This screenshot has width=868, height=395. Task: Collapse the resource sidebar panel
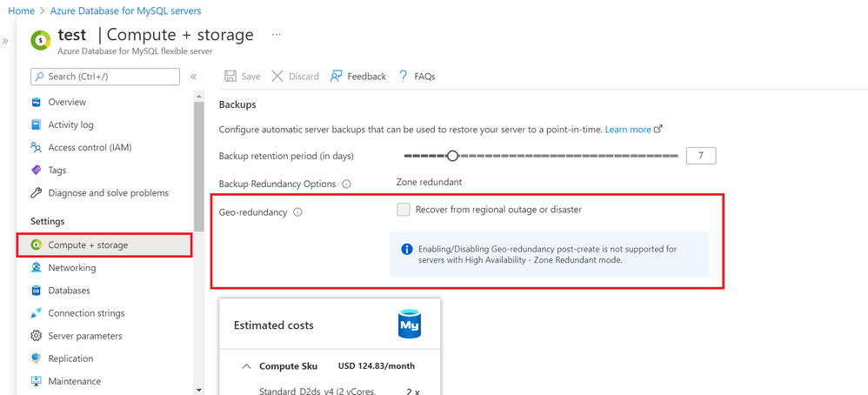tap(194, 77)
